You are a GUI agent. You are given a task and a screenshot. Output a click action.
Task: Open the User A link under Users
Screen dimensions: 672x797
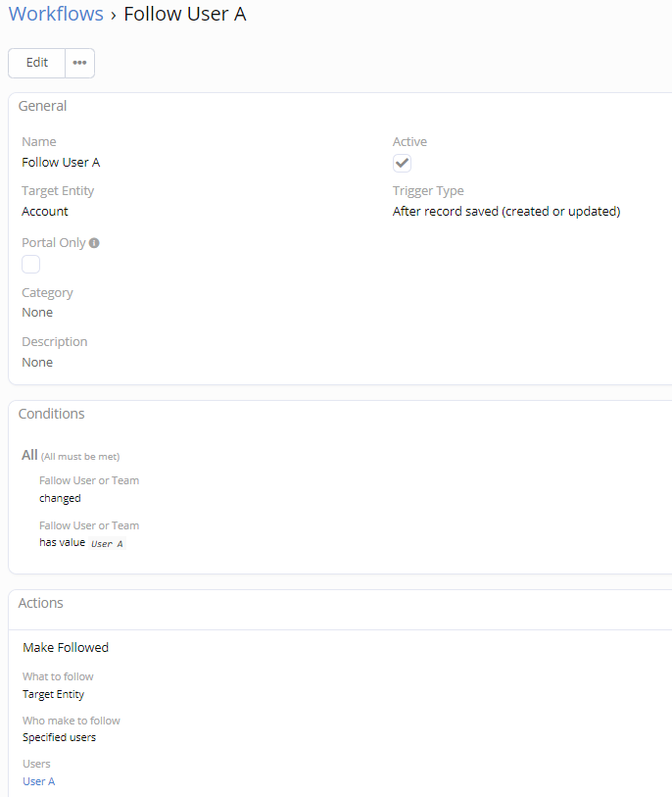39,781
